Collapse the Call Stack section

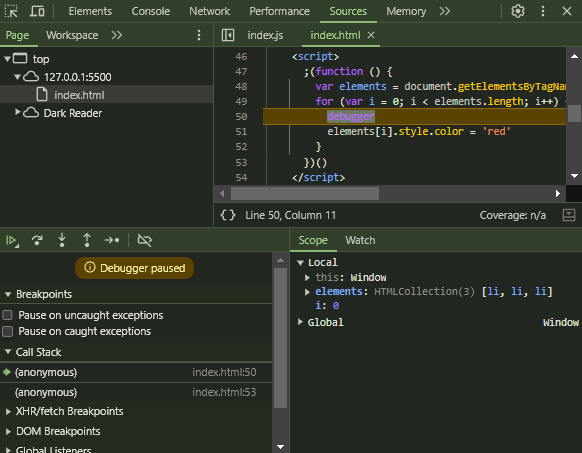(x=8, y=352)
